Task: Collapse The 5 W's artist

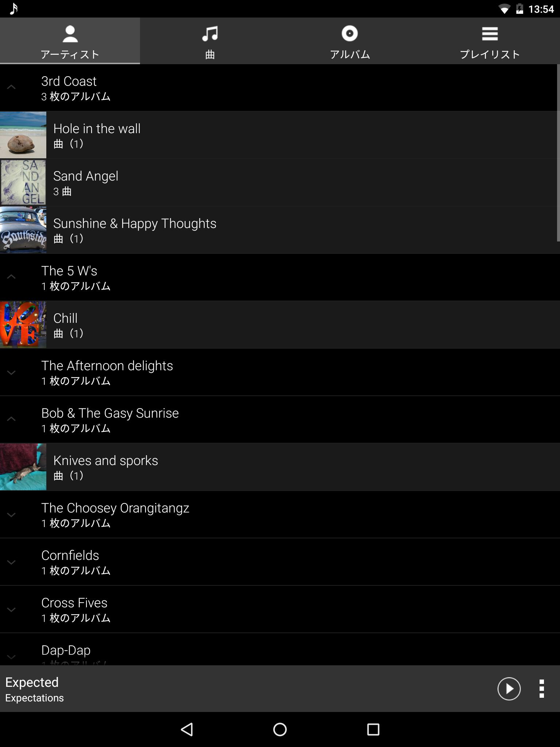Action: (x=11, y=277)
